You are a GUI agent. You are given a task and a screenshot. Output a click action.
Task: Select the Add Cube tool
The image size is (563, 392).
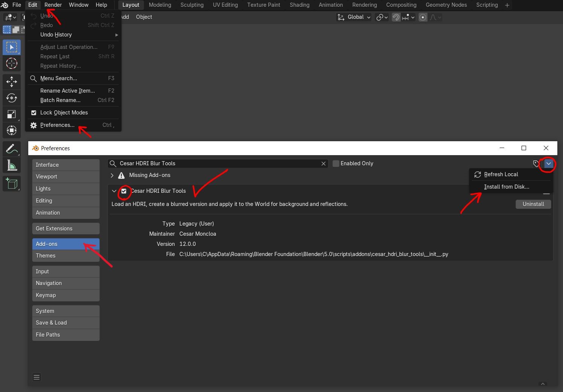(x=12, y=184)
